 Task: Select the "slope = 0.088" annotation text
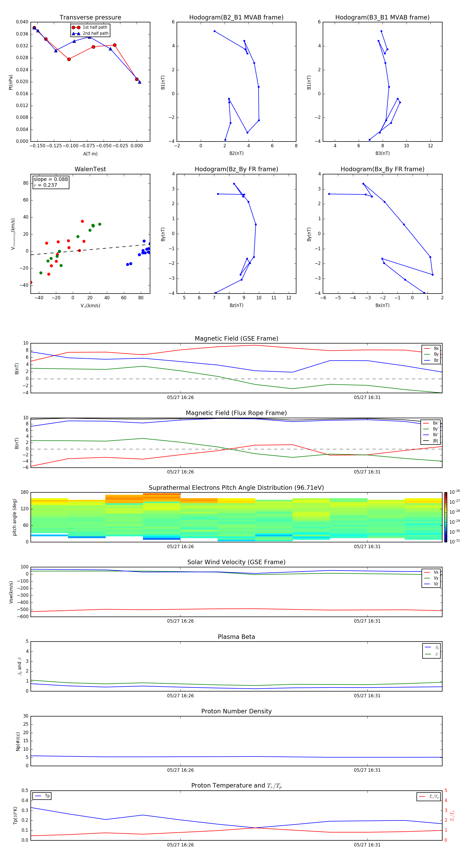point(50,179)
